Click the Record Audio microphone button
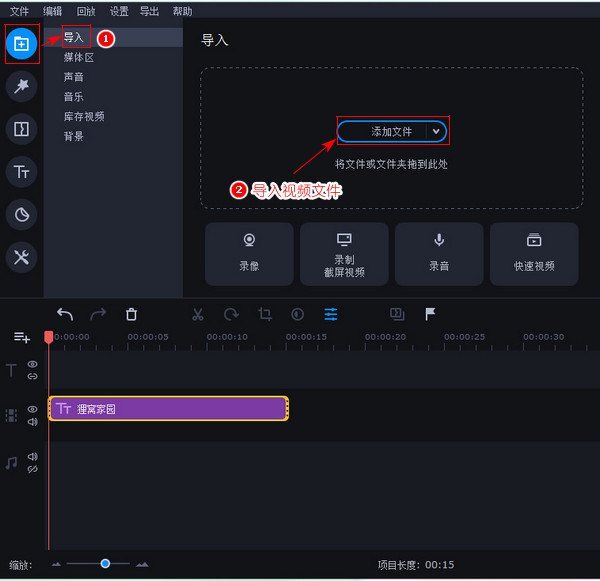The image size is (600, 581). pyautogui.click(x=439, y=254)
